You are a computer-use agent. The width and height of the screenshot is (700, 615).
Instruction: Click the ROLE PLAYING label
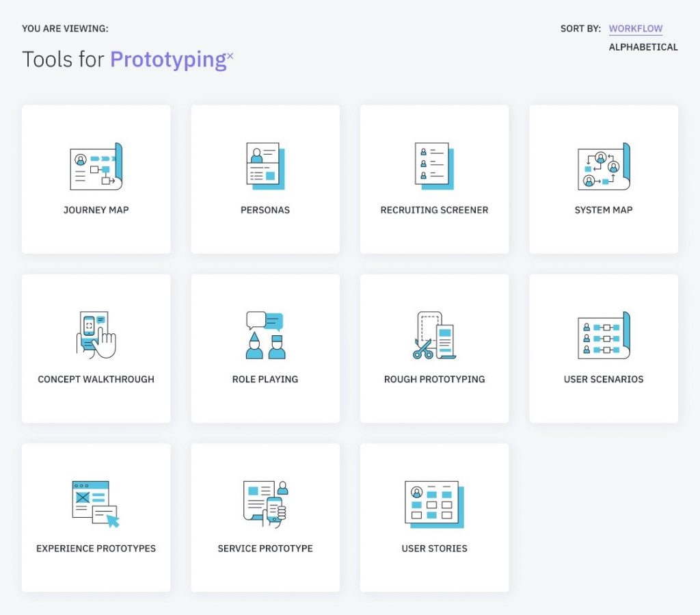click(x=265, y=379)
